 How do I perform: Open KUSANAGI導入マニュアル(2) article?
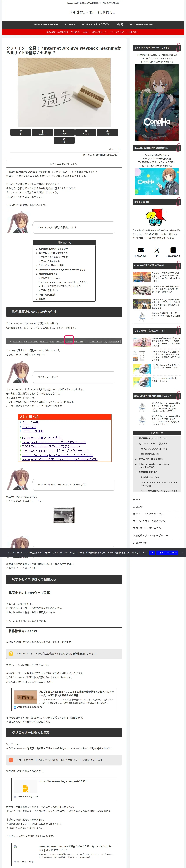[157, 421]
